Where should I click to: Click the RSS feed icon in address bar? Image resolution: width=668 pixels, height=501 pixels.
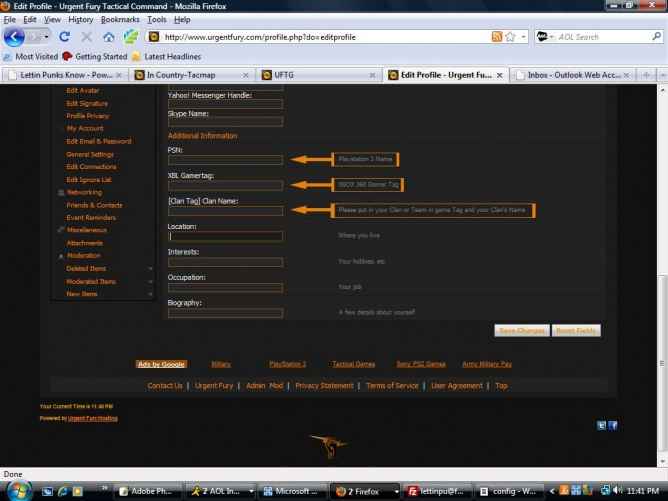click(497, 37)
